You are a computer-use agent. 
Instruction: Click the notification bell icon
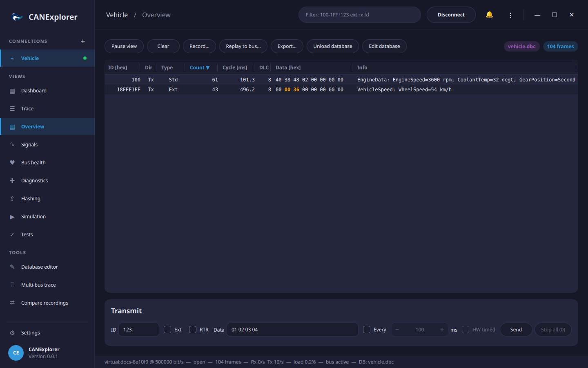[489, 15]
